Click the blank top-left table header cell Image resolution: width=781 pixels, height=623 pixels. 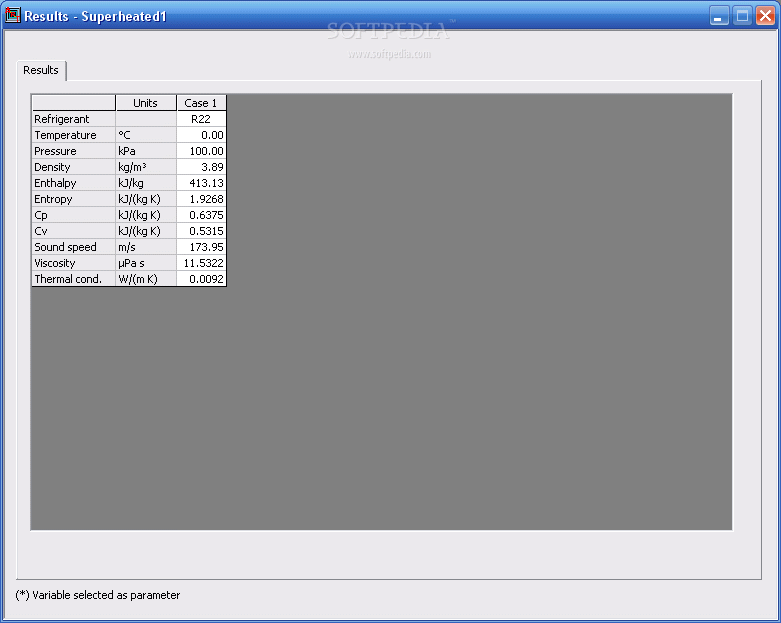74,103
